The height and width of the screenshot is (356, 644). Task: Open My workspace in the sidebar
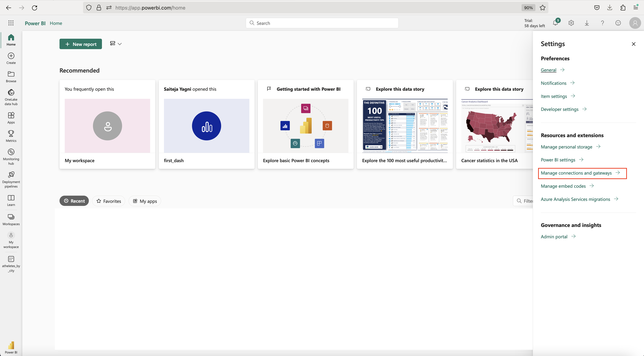click(11, 240)
